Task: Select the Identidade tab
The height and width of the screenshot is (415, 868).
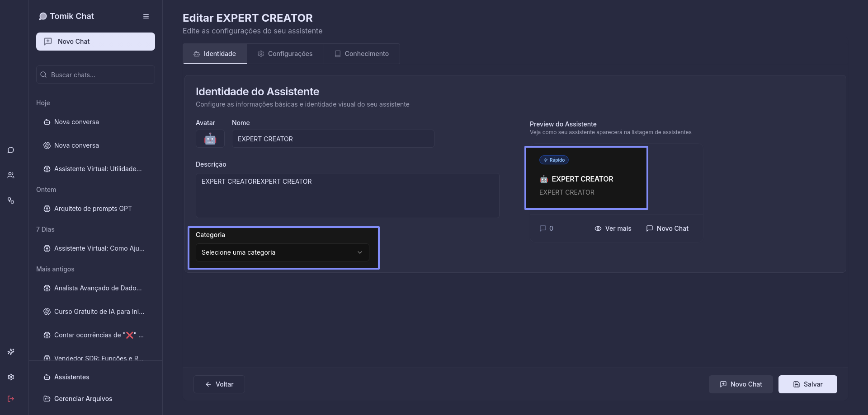Action: (215, 54)
